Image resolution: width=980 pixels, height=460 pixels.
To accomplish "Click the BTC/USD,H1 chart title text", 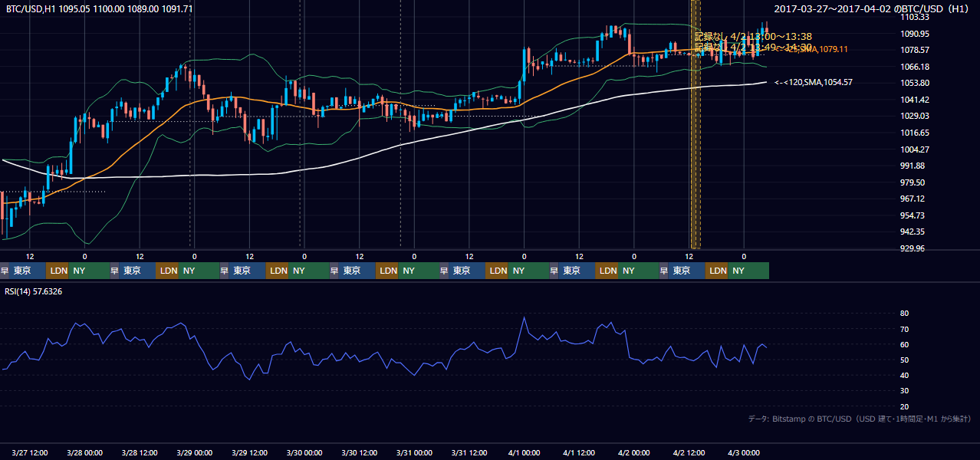I will coord(100,8).
